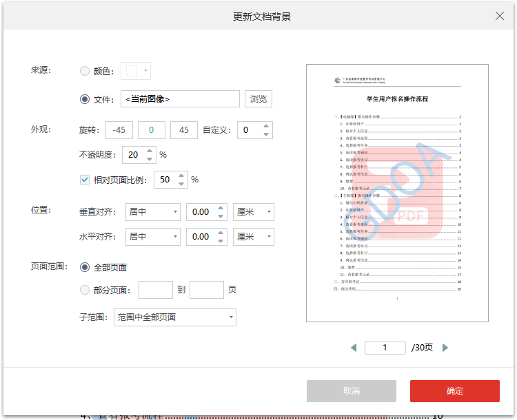Select the 文件 source radio button
517x420 pixels.
85,99
